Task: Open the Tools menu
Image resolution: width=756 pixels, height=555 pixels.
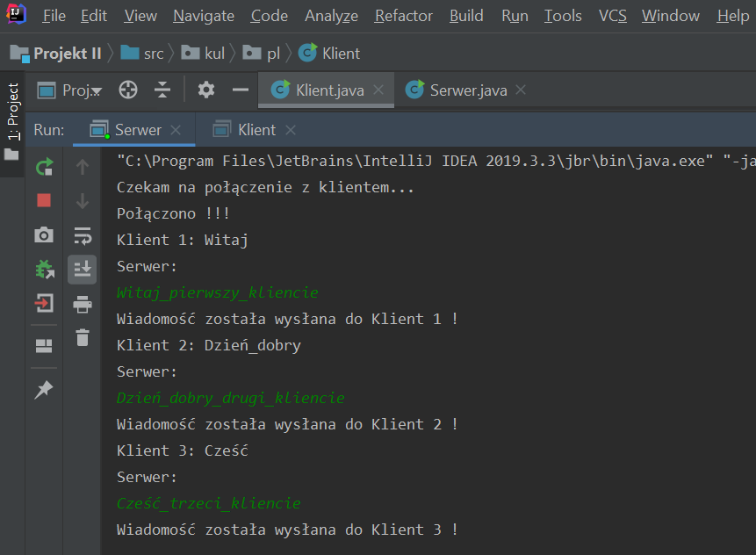Action: 563,16
